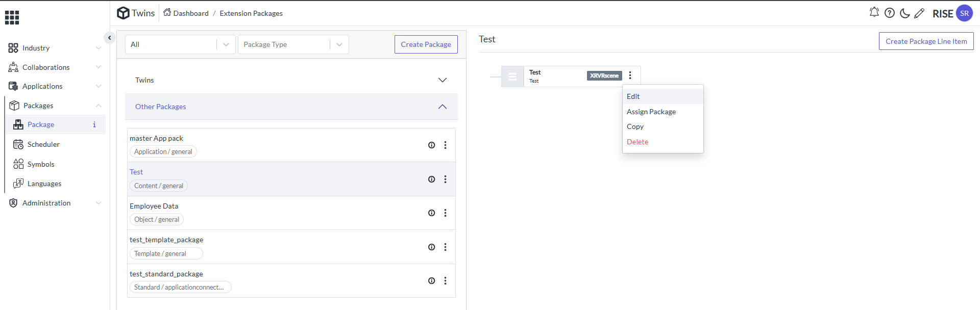Click the pencil edit icon in header

[919, 13]
